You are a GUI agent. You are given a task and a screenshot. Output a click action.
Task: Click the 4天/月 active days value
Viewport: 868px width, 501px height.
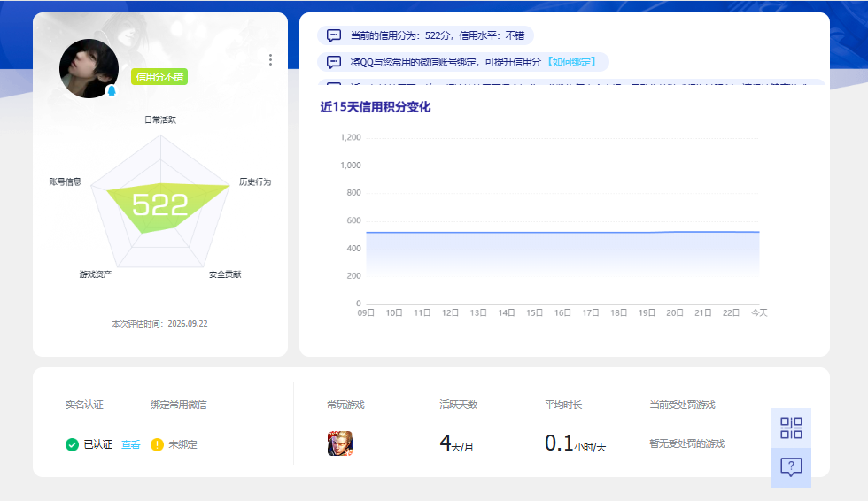pos(456,443)
